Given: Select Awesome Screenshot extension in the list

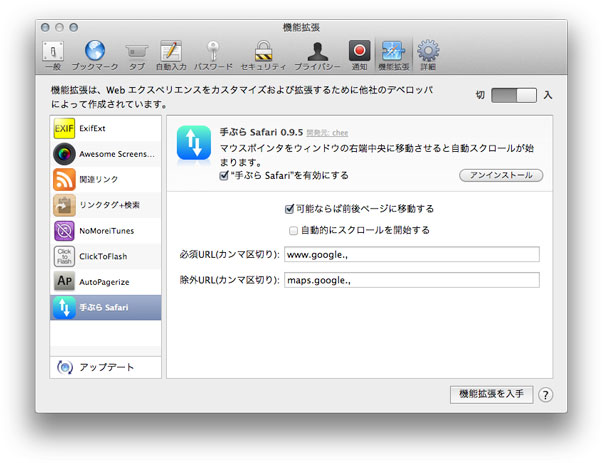Looking at the screenshot, I should pos(106,154).
